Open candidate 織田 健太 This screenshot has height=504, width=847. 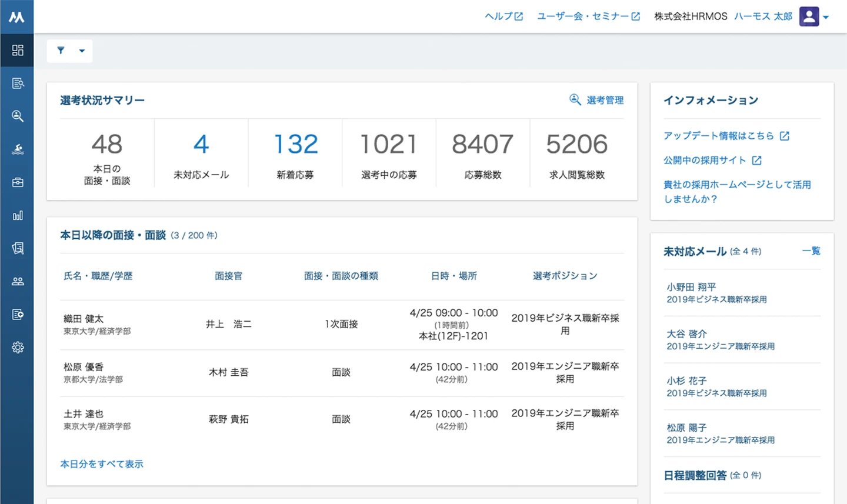click(x=84, y=319)
